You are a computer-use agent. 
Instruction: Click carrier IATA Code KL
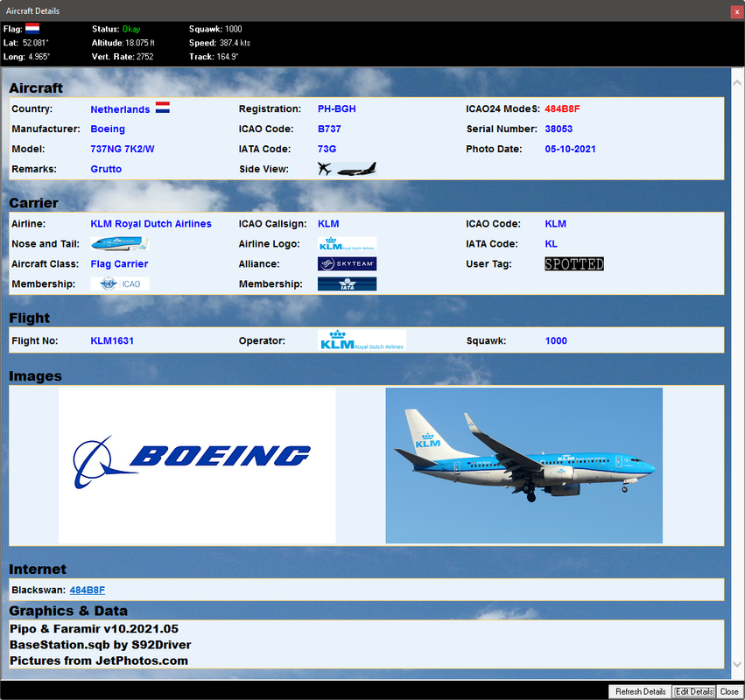tap(552, 243)
